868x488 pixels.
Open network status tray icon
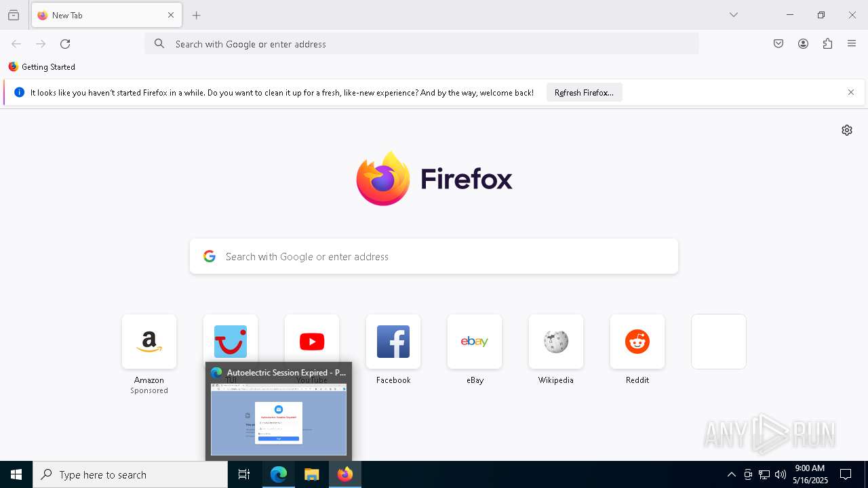click(x=764, y=474)
